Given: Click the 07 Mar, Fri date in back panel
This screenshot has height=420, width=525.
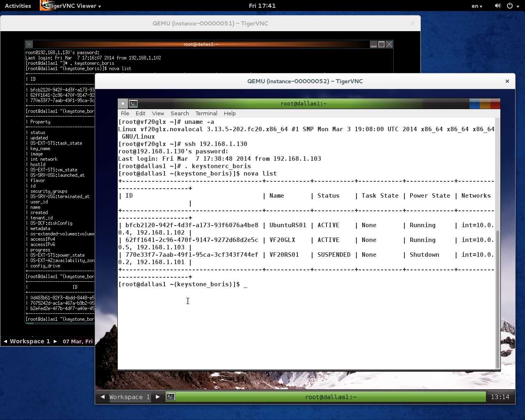Looking at the screenshot, I should point(78,341).
